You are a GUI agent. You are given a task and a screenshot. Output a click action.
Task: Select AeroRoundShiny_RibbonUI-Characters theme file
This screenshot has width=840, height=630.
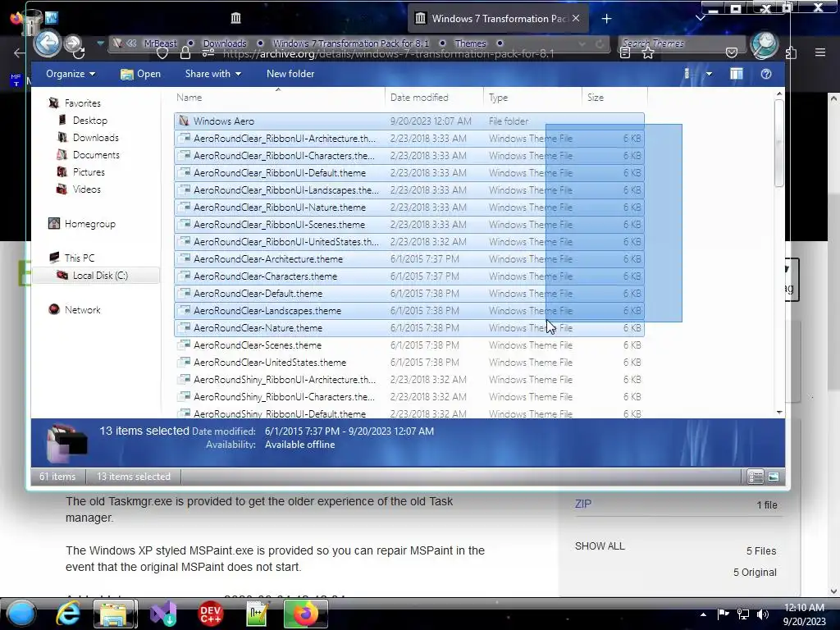pyautogui.click(x=409, y=396)
